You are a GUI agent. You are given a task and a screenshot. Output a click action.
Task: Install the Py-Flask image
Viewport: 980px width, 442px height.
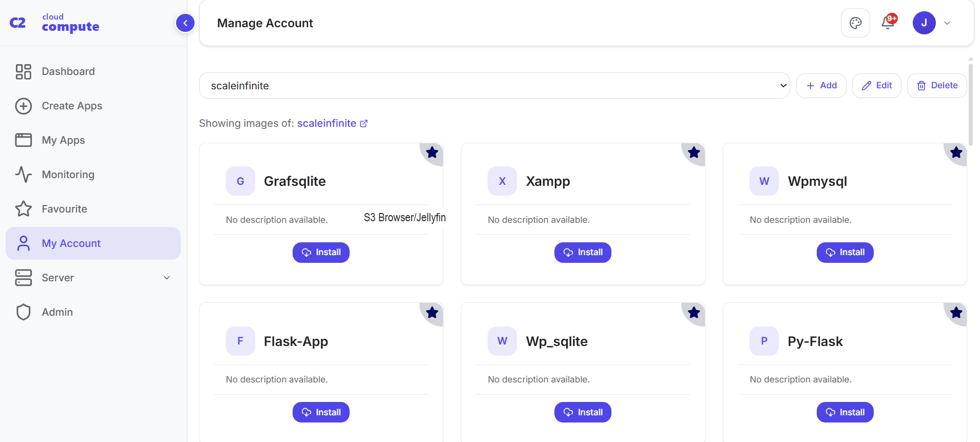pyautogui.click(x=845, y=412)
